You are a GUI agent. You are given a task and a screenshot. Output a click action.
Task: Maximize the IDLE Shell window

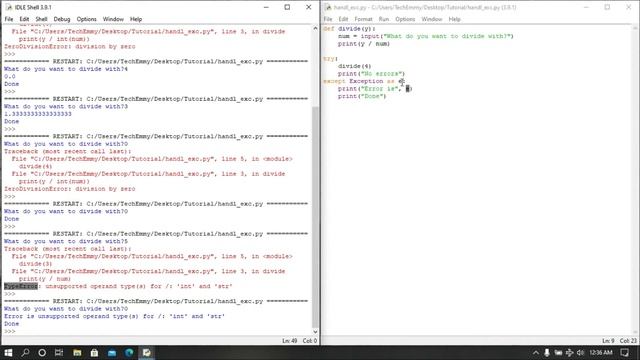[287, 7]
